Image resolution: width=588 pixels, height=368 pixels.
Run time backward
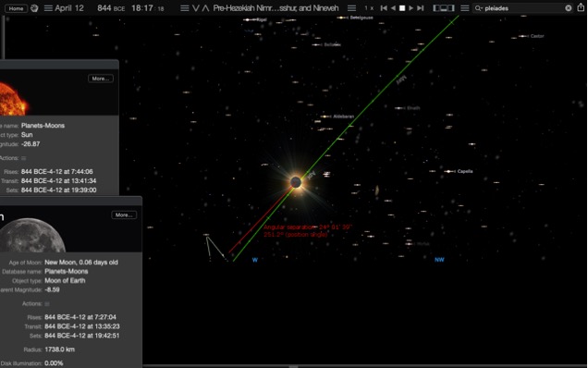tap(393, 8)
